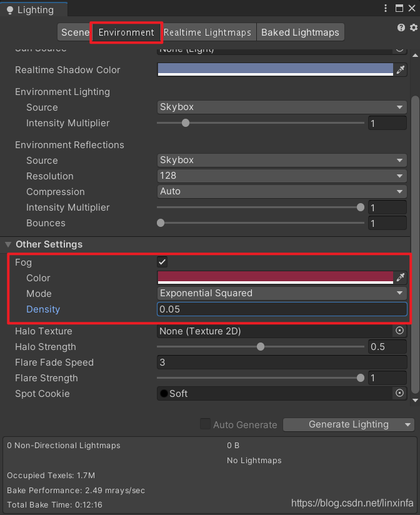420x515 pixels.
Task: Click the Lighting tab lightbulb icon
Action: [10, 10]
